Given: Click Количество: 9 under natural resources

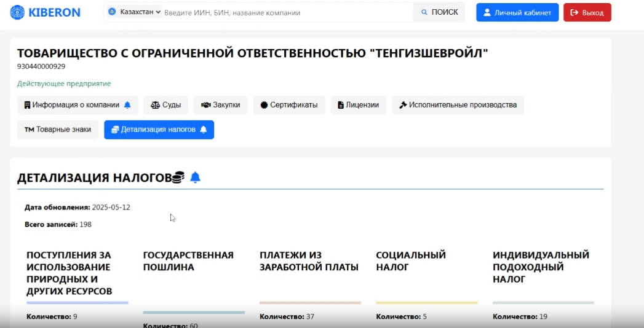Looking at the screenshot, I should point(52,316).
